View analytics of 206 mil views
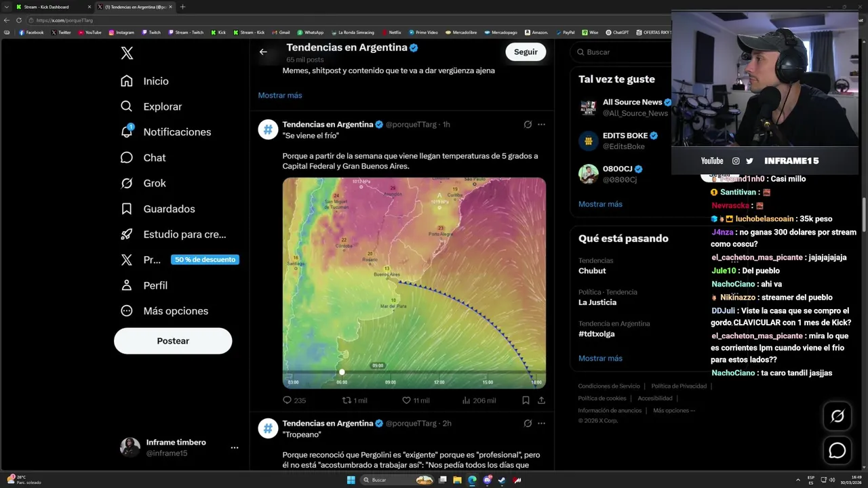Image resolution: width=868 pixels, height=488 pixels. click(x=479, y=401)
